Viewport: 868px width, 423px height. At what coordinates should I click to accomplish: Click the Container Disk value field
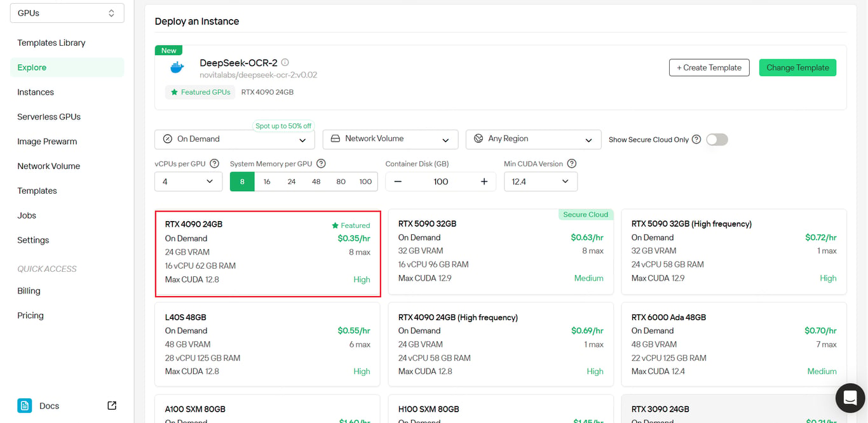coord(441,182)
